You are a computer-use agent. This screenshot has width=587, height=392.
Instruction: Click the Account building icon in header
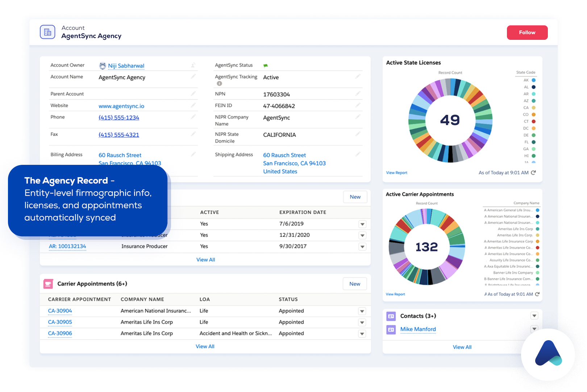point(47,32)
